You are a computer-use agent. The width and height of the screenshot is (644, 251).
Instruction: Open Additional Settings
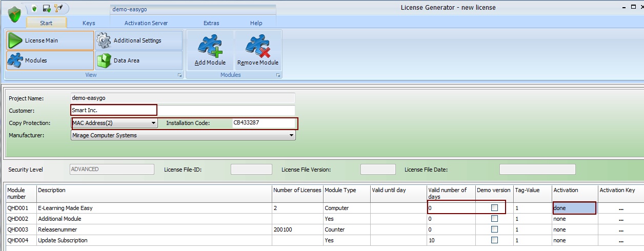click(138, 40)
